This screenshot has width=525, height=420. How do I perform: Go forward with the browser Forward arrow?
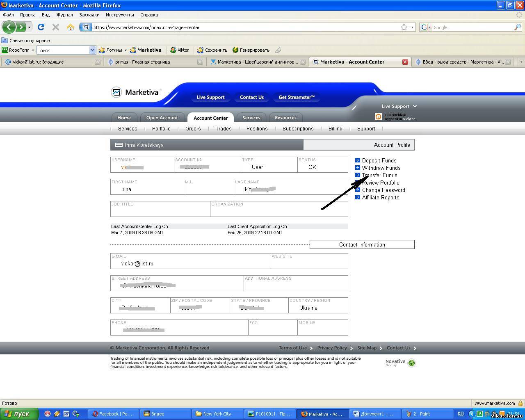click(x=21, y=27)
